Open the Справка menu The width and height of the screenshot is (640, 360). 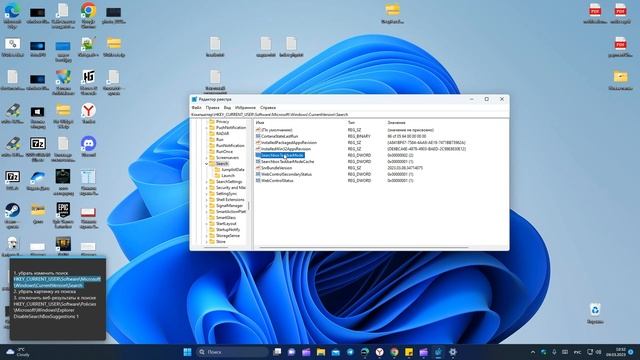coord(268,108)
